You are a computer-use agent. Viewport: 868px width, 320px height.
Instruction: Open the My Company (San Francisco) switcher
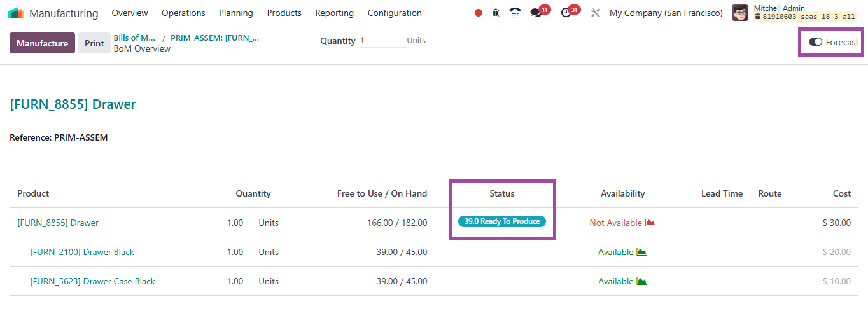[x=666, y=13]
